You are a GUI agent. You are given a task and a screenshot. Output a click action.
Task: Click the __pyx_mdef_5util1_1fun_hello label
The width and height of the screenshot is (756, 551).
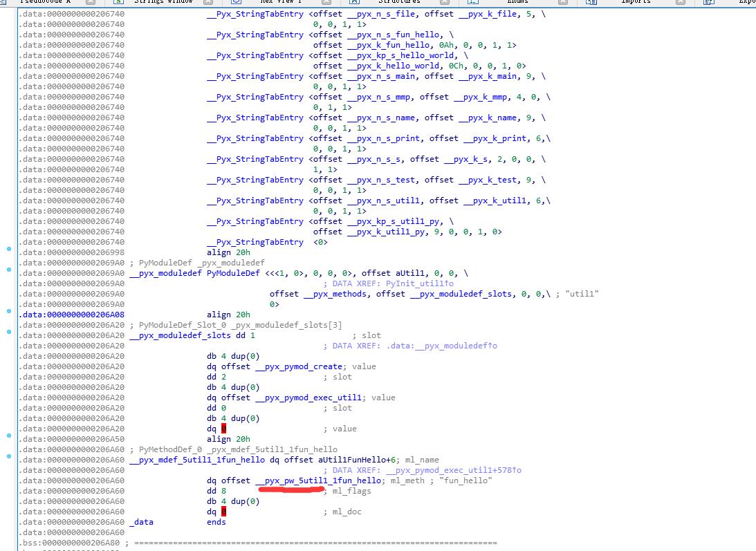coord(196,460)
